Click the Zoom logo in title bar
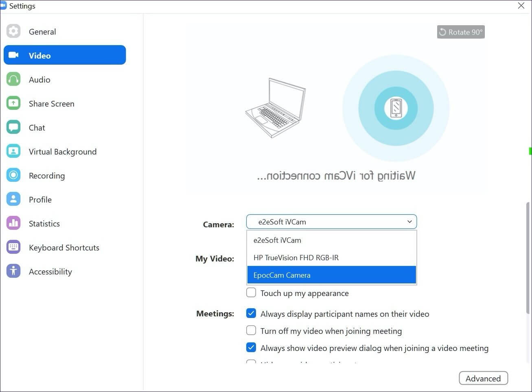The height and width of the screenshot is (392, 532). 3,6
